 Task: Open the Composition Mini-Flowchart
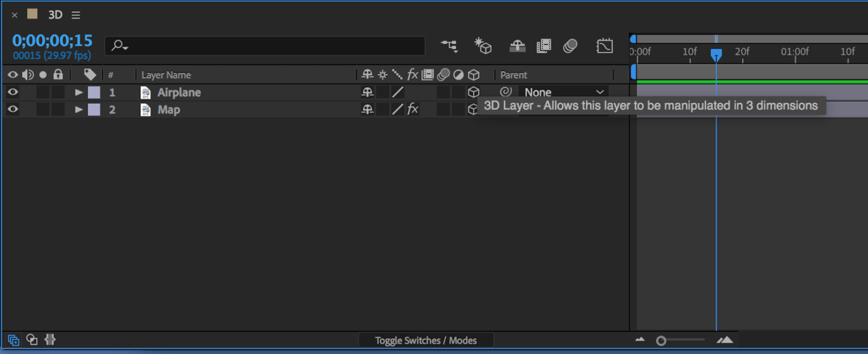coord(449,45)
